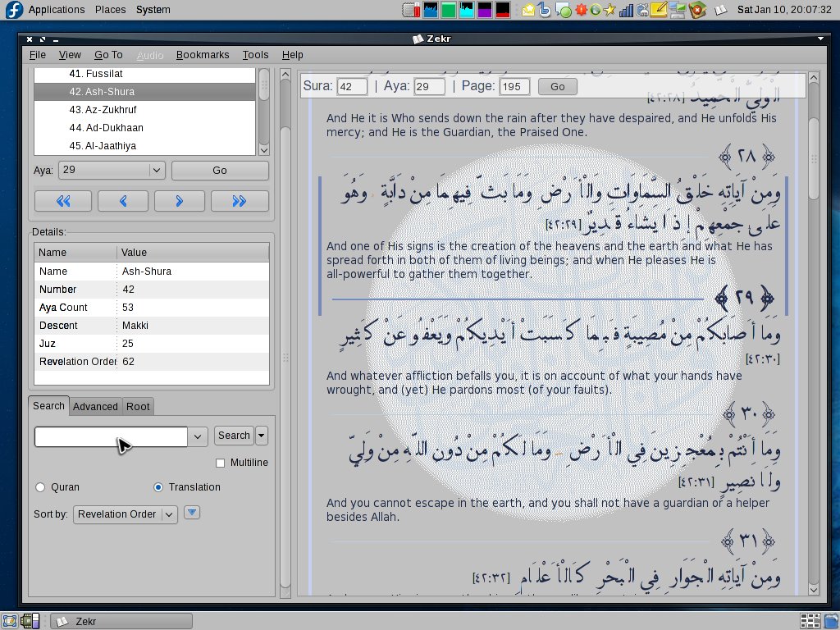Screen dimensions: 840x630
Task: Open the Help menu
Action: pyautogui.click(x=293, y=55)
